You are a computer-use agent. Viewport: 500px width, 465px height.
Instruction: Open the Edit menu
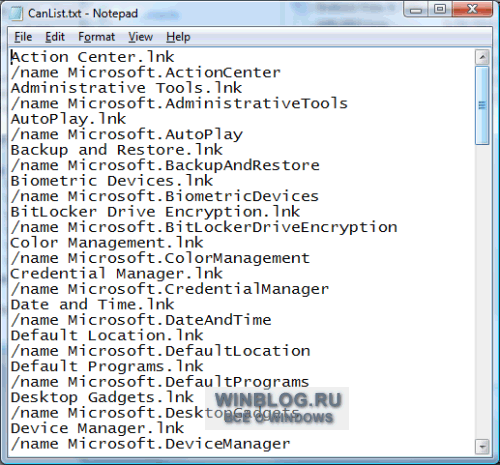coord(55,37)
